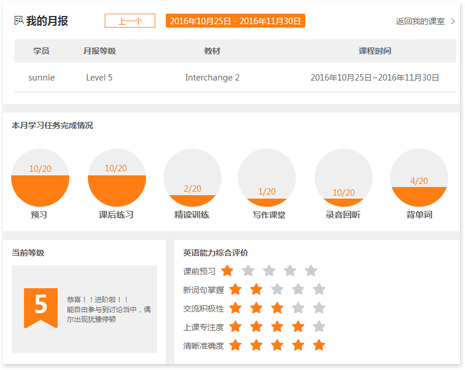
Task: Select the 精读训练 2/20 circle
Action: (192, 178)
